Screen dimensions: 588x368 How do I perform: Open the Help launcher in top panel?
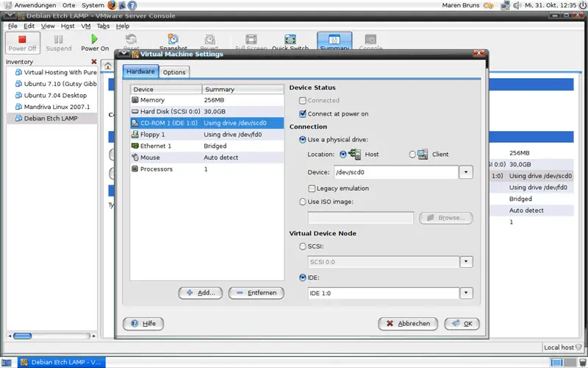point(132,5)
